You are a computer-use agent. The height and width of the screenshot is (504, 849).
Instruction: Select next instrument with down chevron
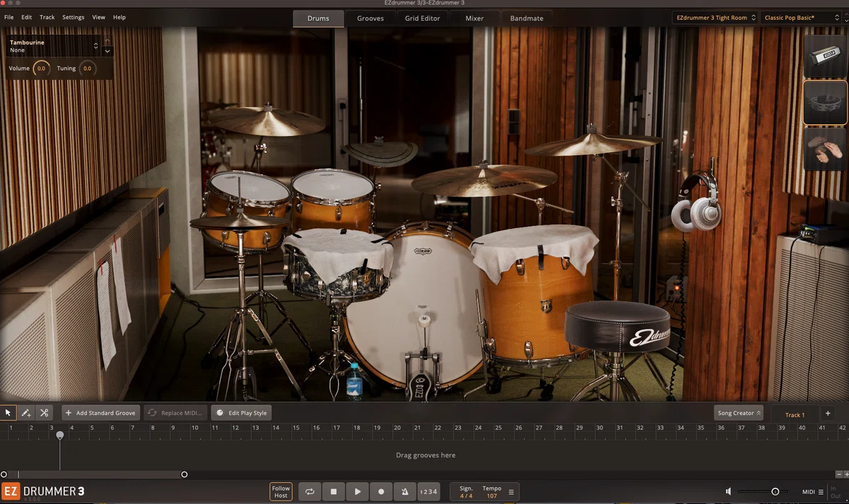tap(108, 51)
